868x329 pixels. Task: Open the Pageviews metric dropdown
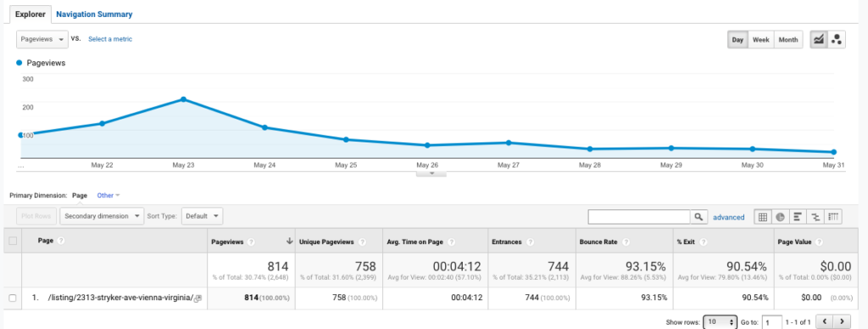pyautogui.click(x=42, y=39)
